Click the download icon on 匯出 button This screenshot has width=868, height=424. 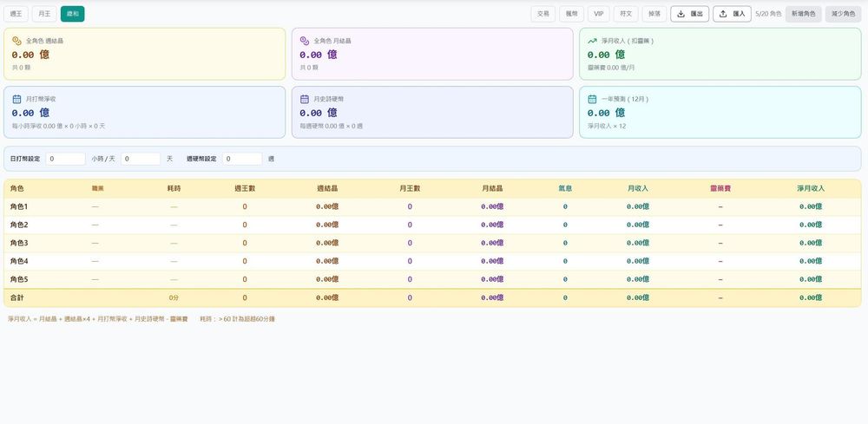point(681,14)
